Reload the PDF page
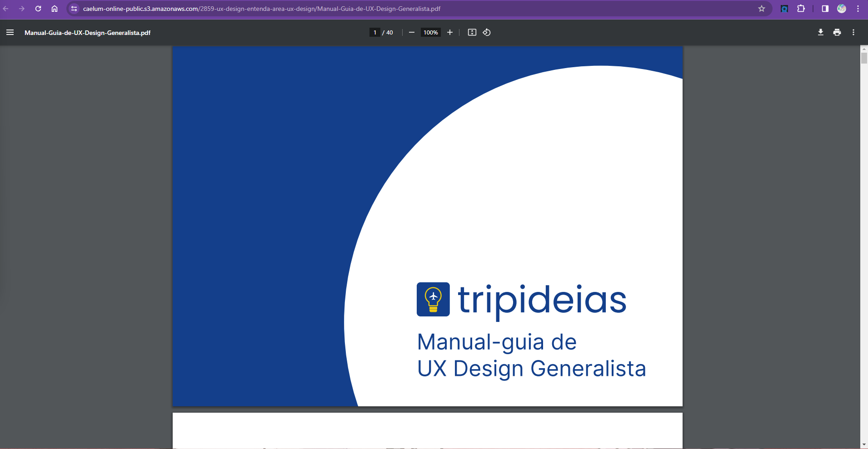The height and width of the screenshot is (449, 868). coord(38,9)
